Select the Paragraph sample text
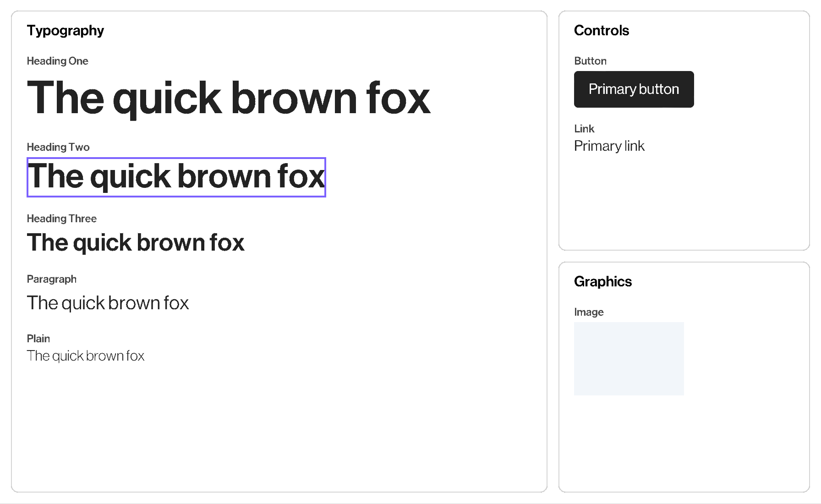 [x=108, y=303]
